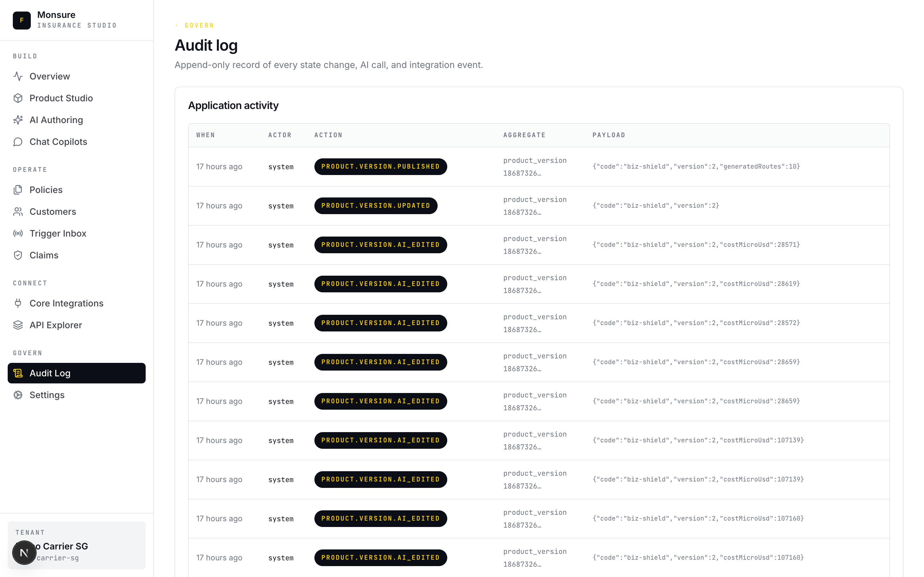Select the Core Integrations plug icon
The width and height of the screenshot is (924, 577).
coord(18,303)
